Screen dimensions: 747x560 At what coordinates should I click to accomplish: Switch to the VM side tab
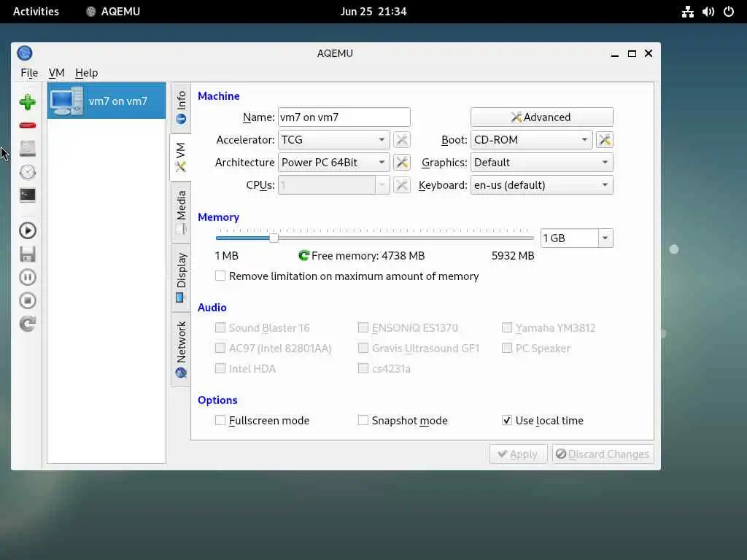pos(181,157)
